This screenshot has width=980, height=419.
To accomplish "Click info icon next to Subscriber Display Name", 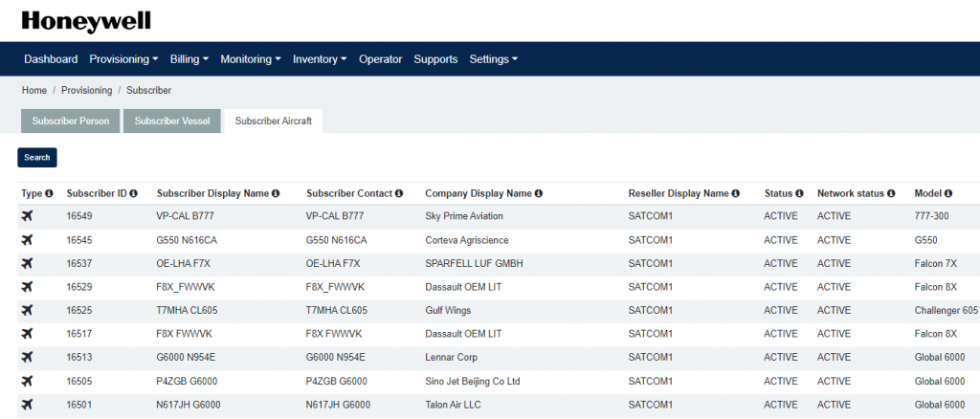I will click(276, 193).
